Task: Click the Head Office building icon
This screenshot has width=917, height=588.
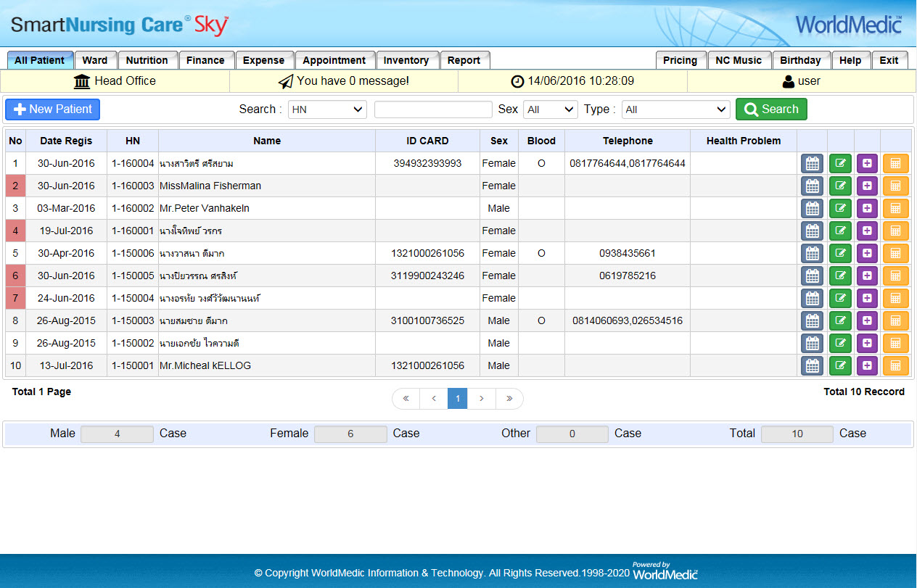Action: point(82,81)
